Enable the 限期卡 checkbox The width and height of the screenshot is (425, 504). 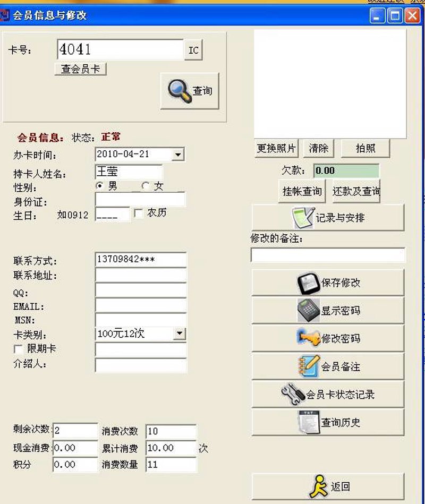click(x=18, y=349)
